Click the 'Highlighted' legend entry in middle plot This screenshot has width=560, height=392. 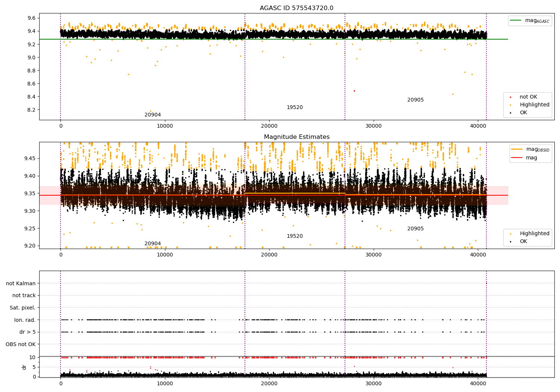click(x=535, y=234)
